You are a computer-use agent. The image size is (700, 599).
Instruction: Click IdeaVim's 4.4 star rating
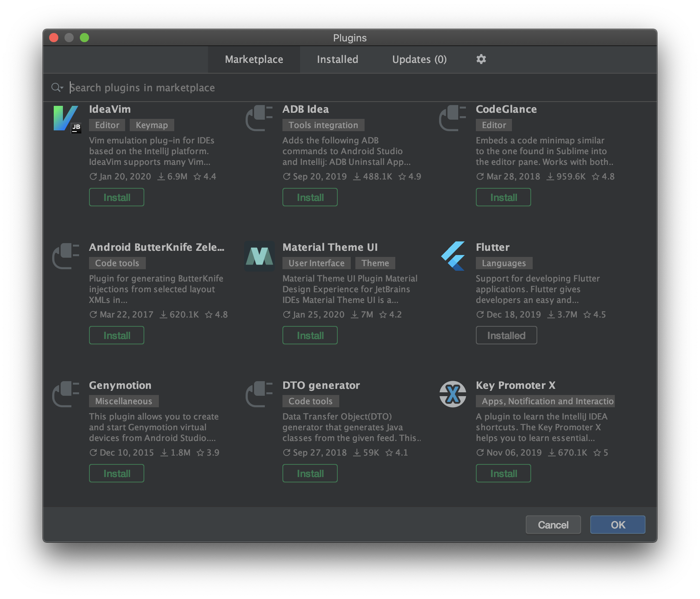(205, 177)
